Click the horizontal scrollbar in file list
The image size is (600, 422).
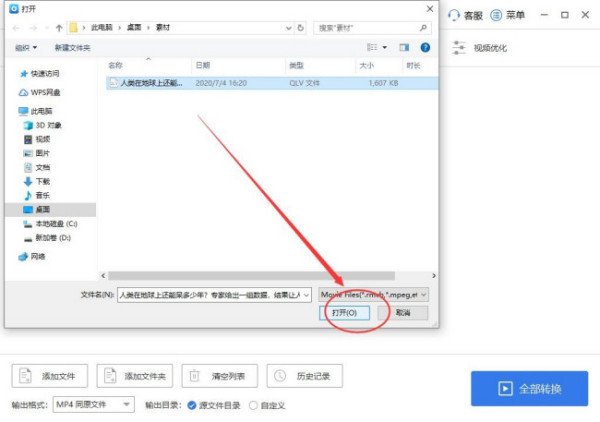click(x=251, y=275)
